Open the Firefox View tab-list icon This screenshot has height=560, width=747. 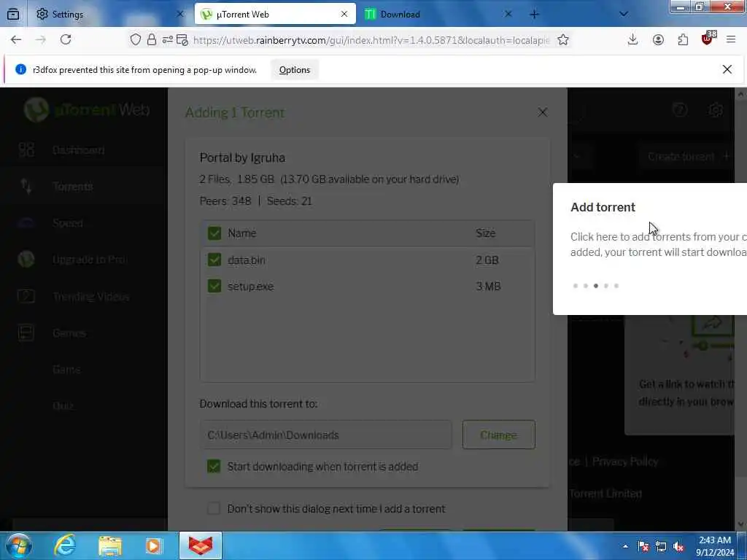(x=13, y=15)
